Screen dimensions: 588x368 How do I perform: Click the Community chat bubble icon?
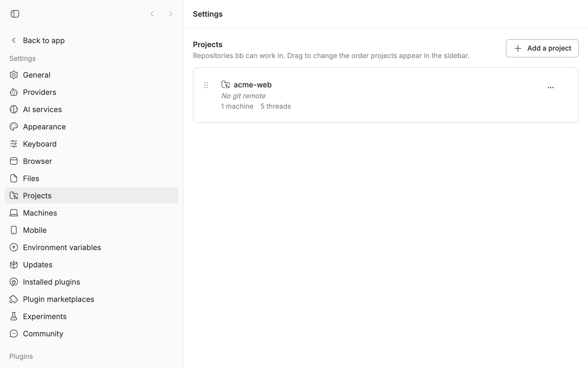click(x=14, y=333)
